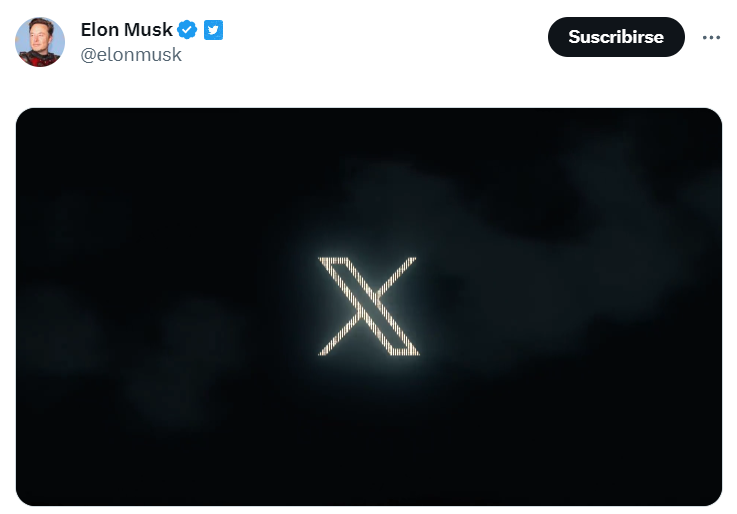Open the @elonmusk handle link
The height and width of the screenshot is (514, 737).
point(131,55)
